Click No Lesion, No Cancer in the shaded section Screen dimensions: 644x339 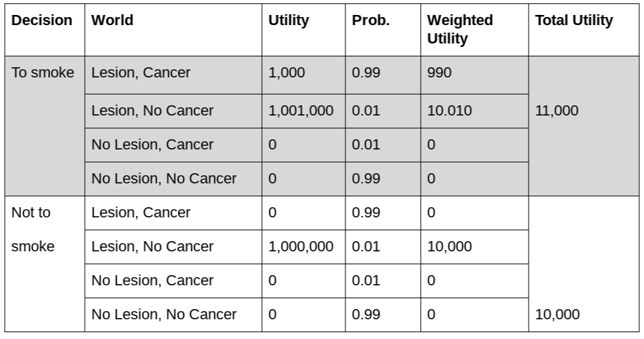pyautogui.click(x=164, y=179)
